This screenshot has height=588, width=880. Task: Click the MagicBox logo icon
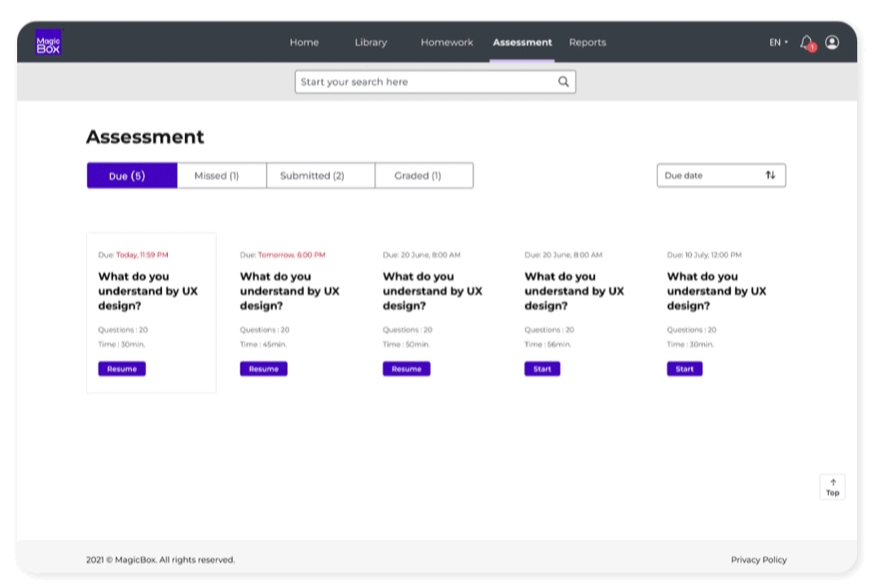49,42
